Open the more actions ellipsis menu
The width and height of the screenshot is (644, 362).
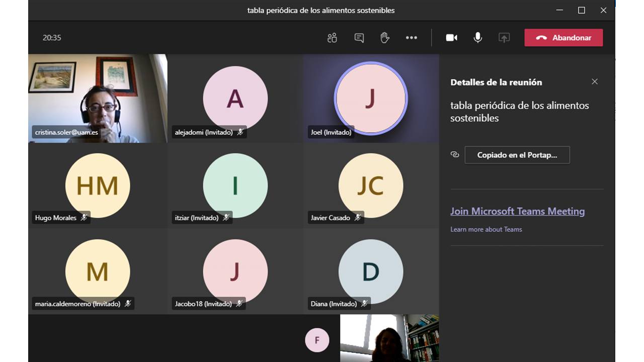(x=412, y=38)
